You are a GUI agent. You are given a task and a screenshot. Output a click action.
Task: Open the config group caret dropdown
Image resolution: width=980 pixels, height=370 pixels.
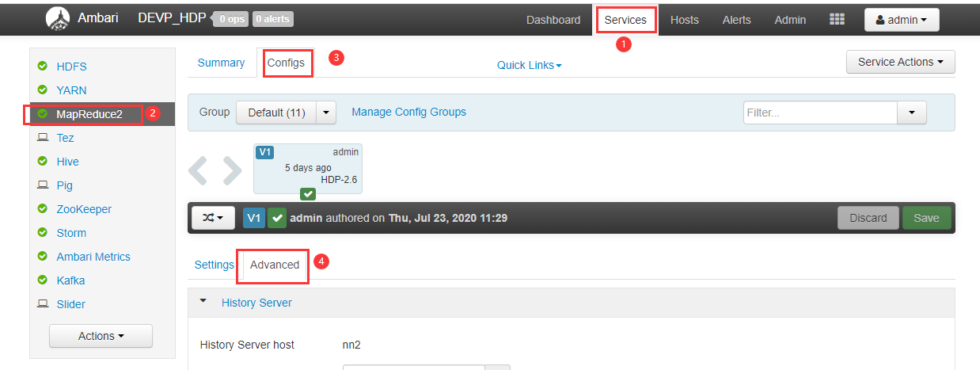327,113
